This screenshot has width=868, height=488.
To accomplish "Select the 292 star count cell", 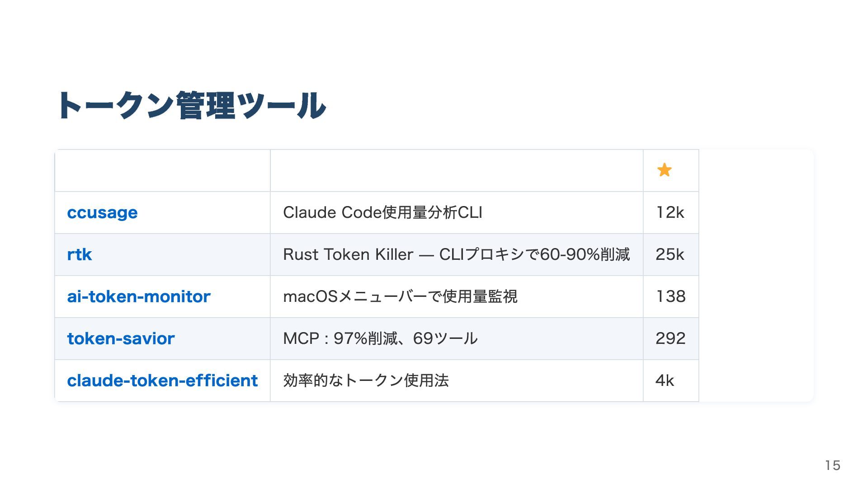I will coord(671,338).
